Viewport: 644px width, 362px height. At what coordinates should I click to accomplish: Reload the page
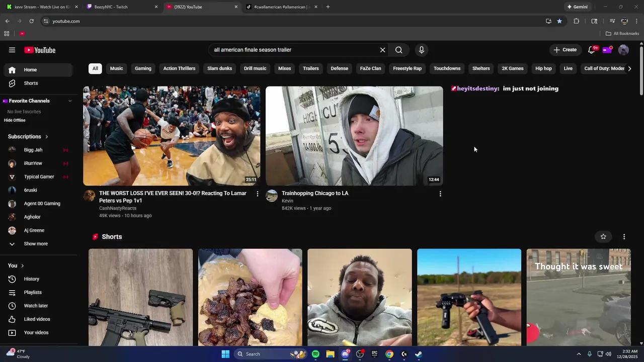[31, 21]
